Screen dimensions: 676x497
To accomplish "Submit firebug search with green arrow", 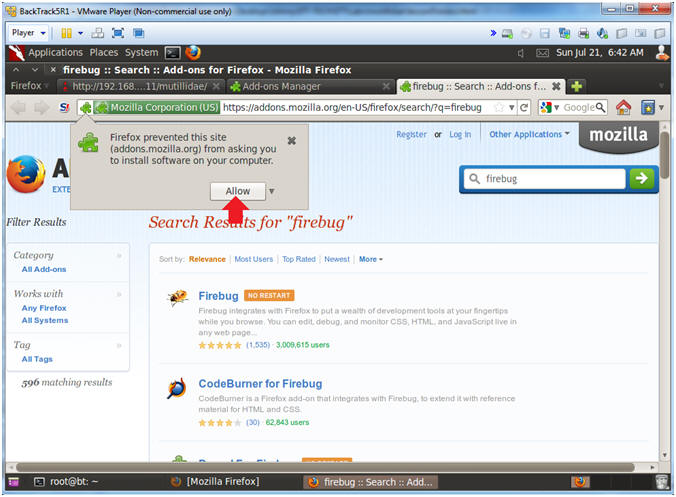I will (642, 178).
